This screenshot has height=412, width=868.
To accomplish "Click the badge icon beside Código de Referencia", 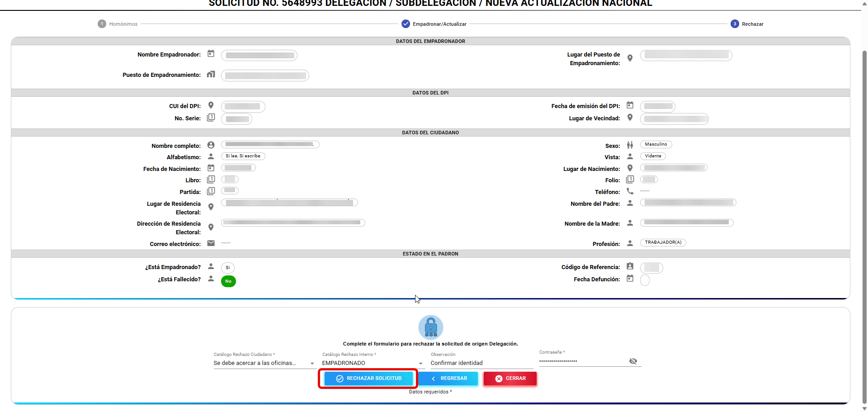I will click(x=630, y=266).
